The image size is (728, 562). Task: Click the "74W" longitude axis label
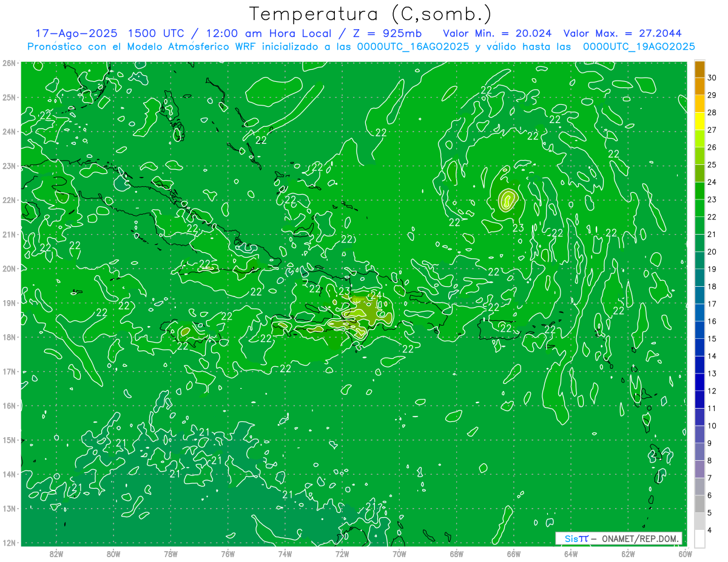click(x=285, y=554)
